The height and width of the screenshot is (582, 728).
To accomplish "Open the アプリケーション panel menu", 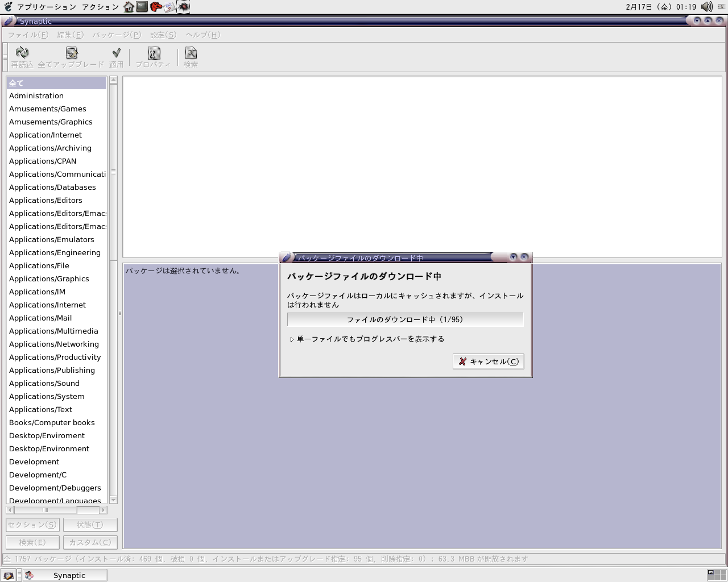I will click(47, 7).
